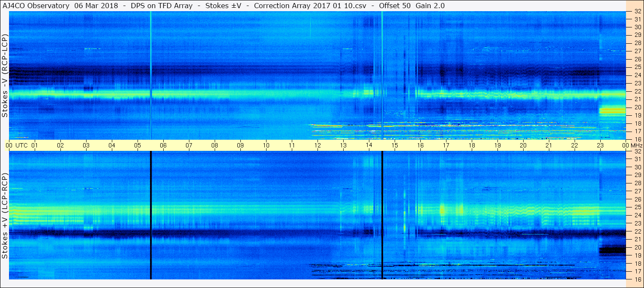Click the 19 hour label on the time axis
644x288 pixels.
pyautogui.click(x=497, y=145)
